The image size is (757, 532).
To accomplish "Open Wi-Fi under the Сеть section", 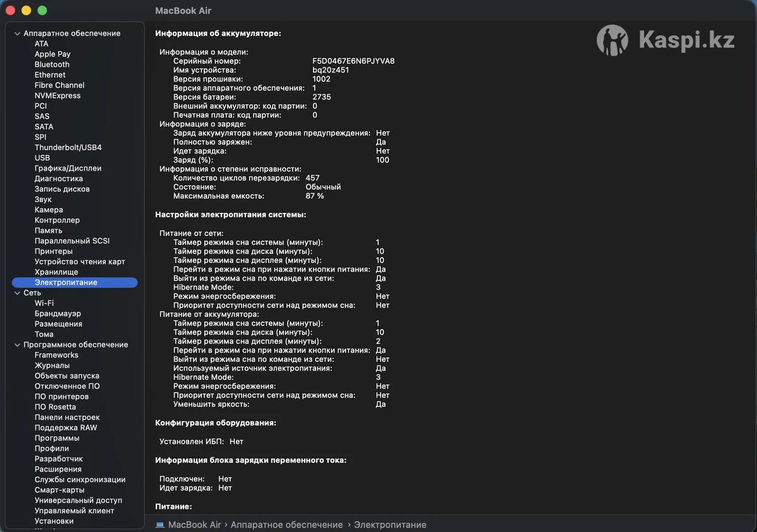I will (44, 303).
